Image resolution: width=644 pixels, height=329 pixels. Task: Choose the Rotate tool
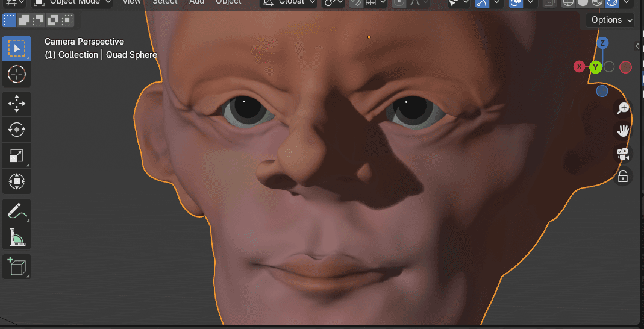(16, 130)
